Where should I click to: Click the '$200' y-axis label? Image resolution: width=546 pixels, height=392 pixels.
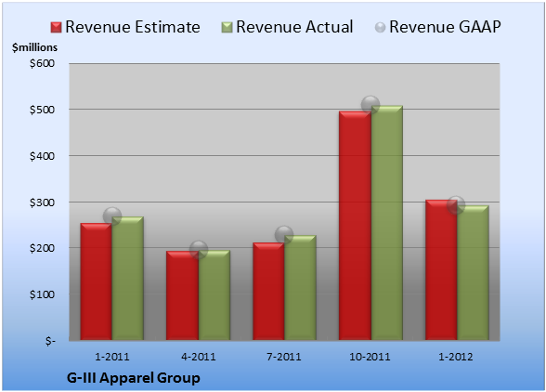42,248
